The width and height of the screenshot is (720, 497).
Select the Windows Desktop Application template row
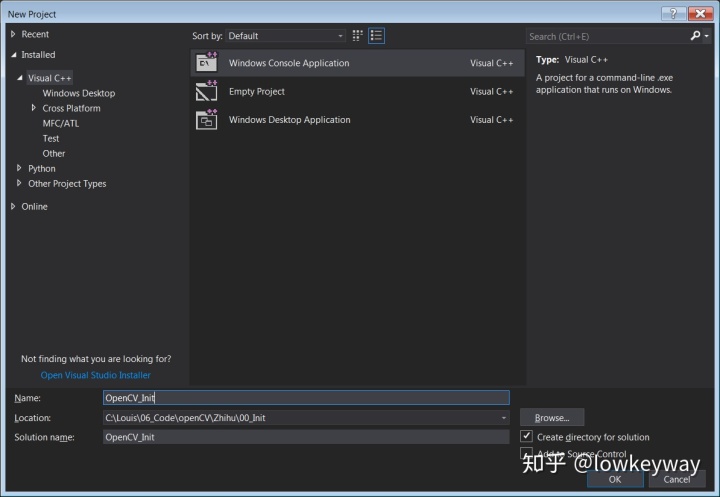[x=357, y=119]
